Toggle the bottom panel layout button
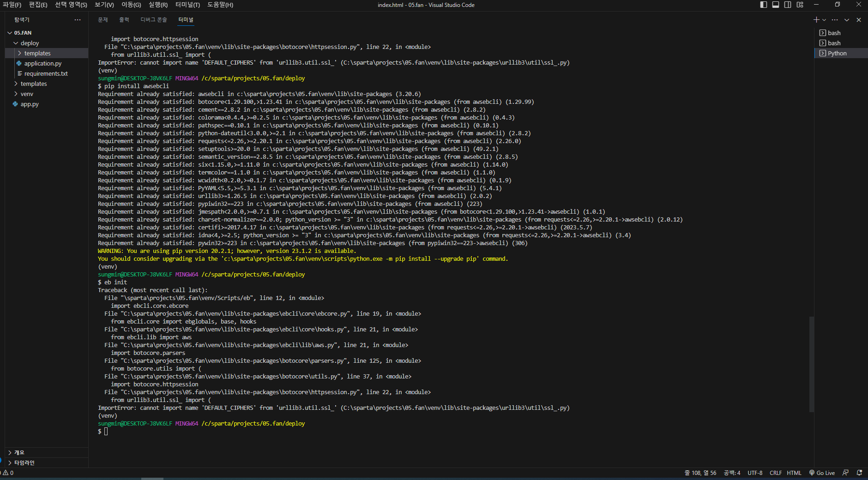Viewport: 868px width, 480px height. (776, 5)
